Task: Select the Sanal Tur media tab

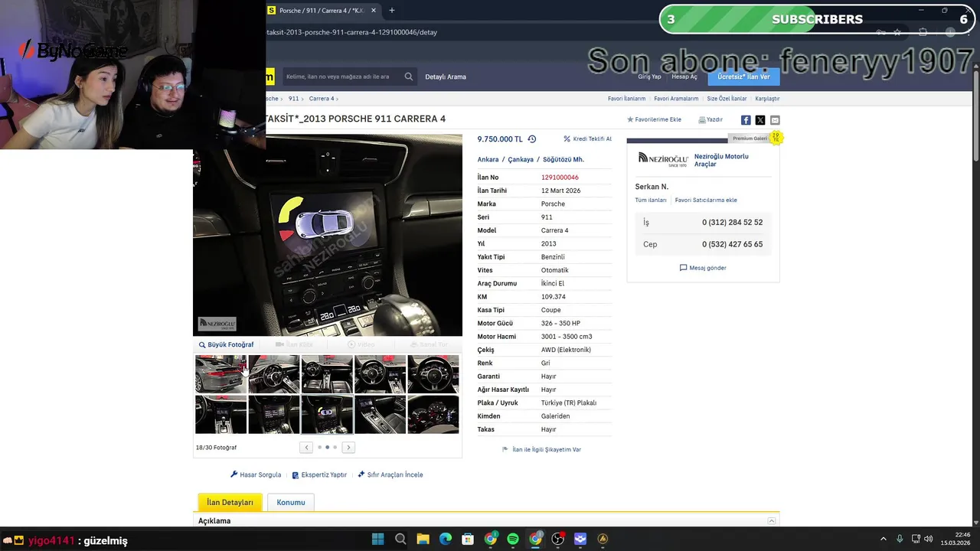Action: tap(429, 344)
